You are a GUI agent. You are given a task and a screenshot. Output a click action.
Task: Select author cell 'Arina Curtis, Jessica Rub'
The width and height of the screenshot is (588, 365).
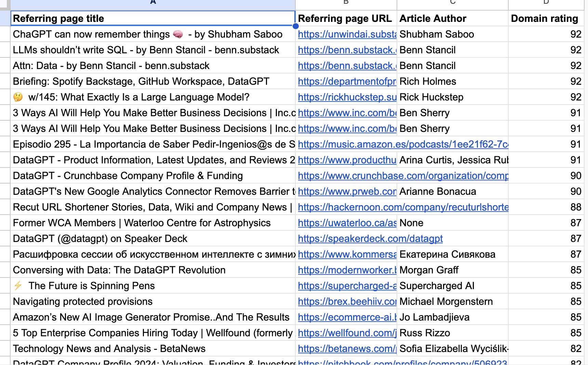pos(453,160)
